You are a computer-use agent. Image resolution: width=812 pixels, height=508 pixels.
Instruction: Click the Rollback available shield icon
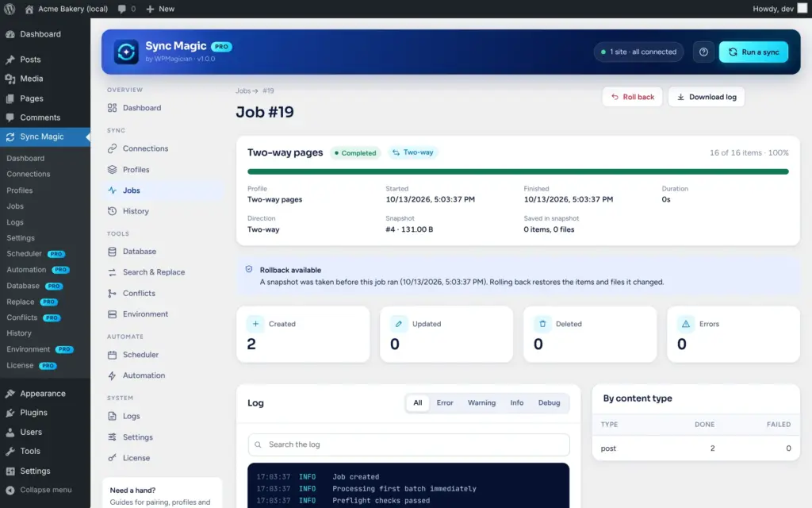[249, 270]
